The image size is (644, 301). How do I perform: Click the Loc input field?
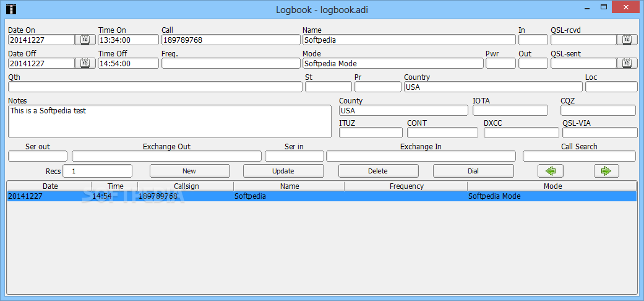612,87
